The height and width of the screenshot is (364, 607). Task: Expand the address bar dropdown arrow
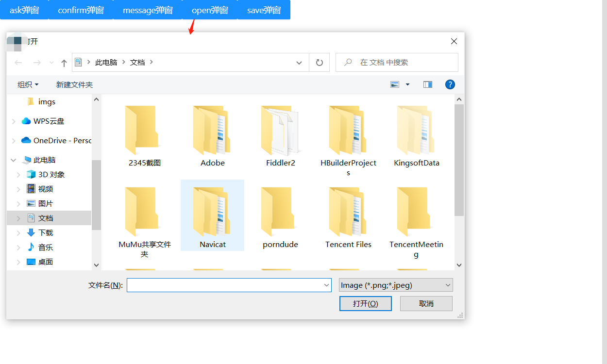tap(299, 62)
